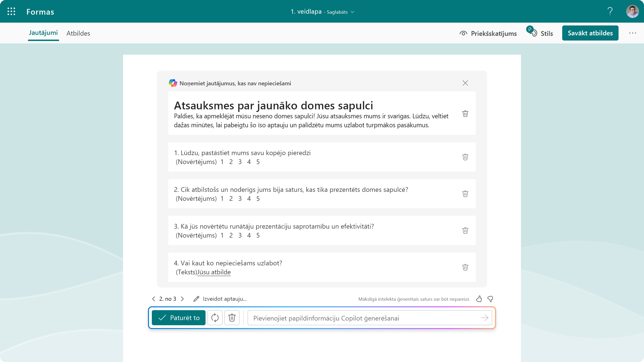The height and width of the screenshot is (362, 644).
Task: Open the more options ellipsis menu
Action: click(x=632, y=33)
